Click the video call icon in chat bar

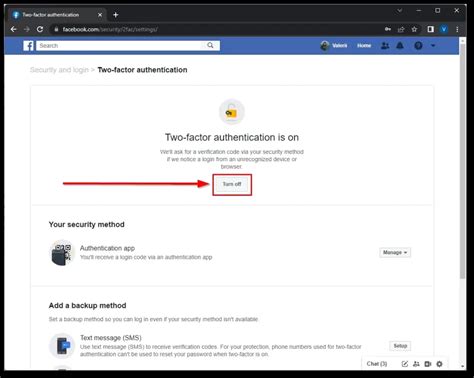click(x=428, y=364)
